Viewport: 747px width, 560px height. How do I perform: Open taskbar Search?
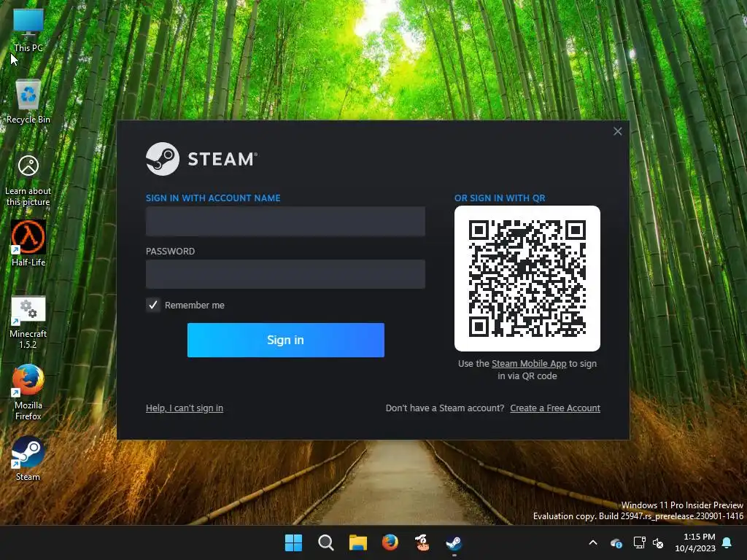coord(326,542)
